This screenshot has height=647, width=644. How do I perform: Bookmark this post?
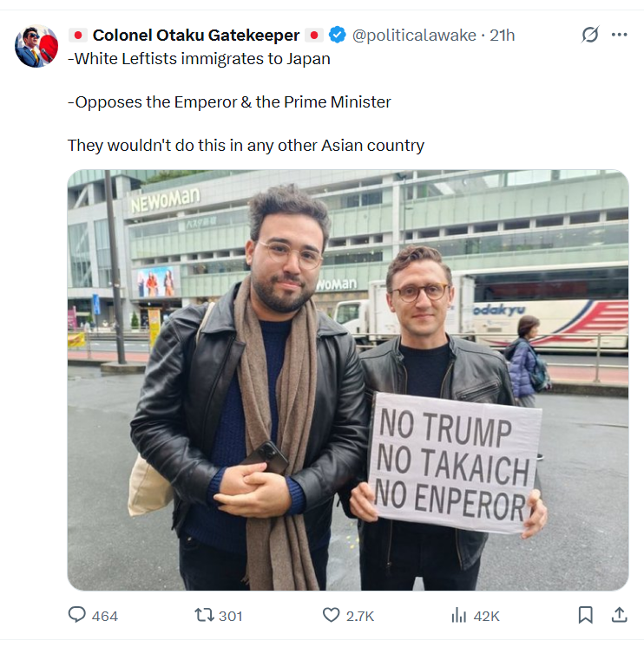point(585,615)
